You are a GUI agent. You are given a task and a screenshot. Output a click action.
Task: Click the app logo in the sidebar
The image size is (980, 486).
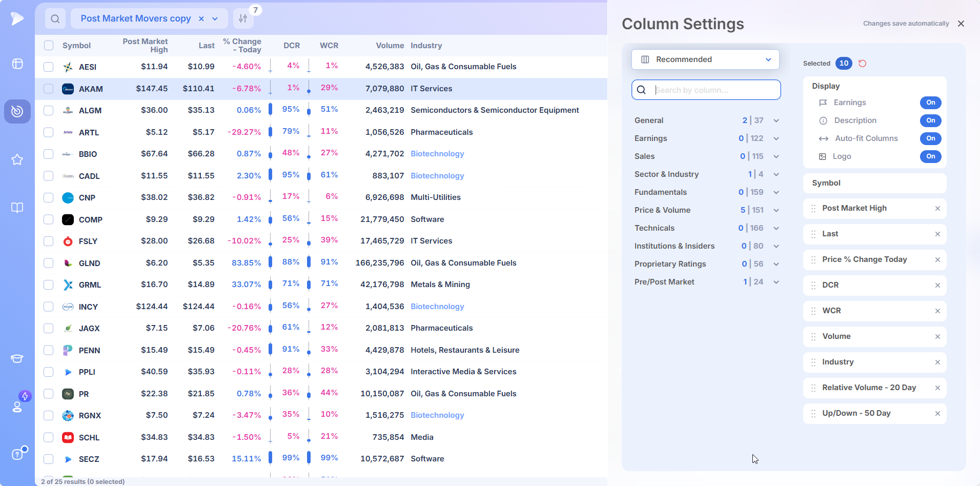tap(17, 18)
